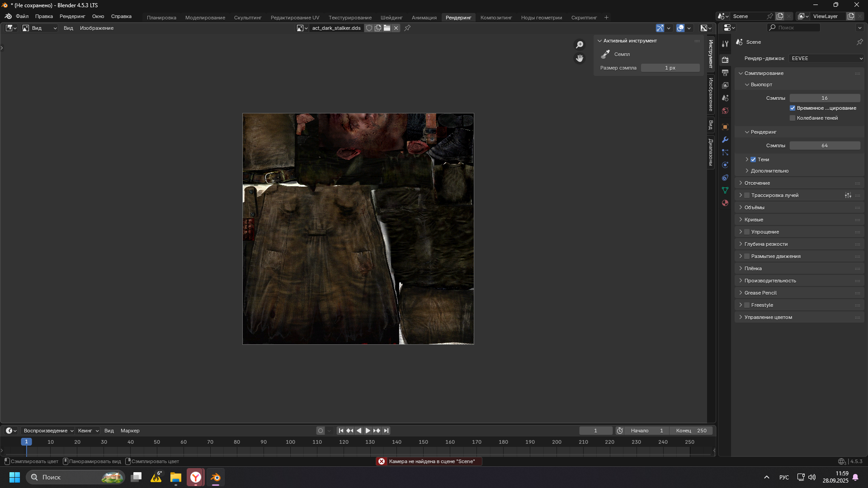Open the Output properties printer tab
The image size is (868, 488).
(725, 73)
